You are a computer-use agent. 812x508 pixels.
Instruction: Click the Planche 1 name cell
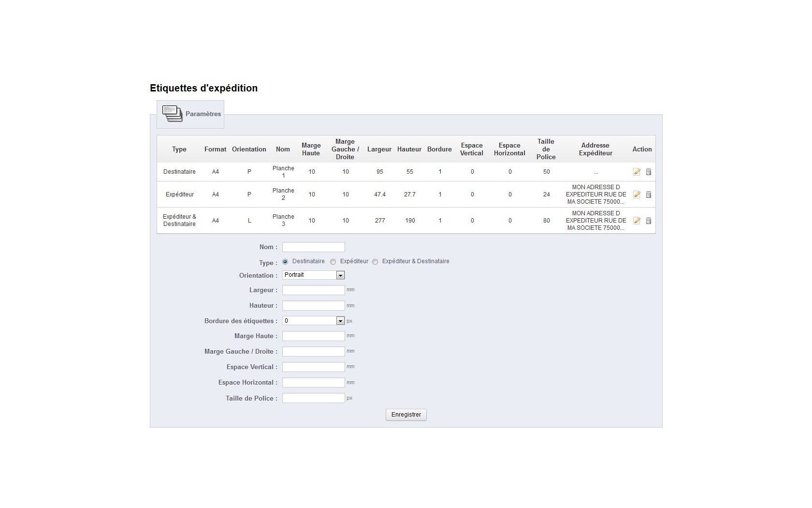[x=283, y=172]
